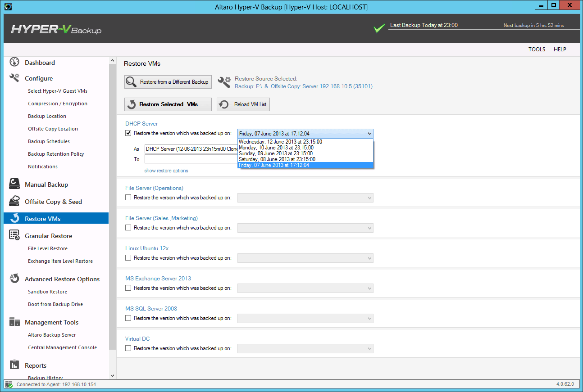The width and height of the screenshot is (583, 392).
Task: Click the magnifier icon on Restore from a Different Backup
Action: [132, 82]
